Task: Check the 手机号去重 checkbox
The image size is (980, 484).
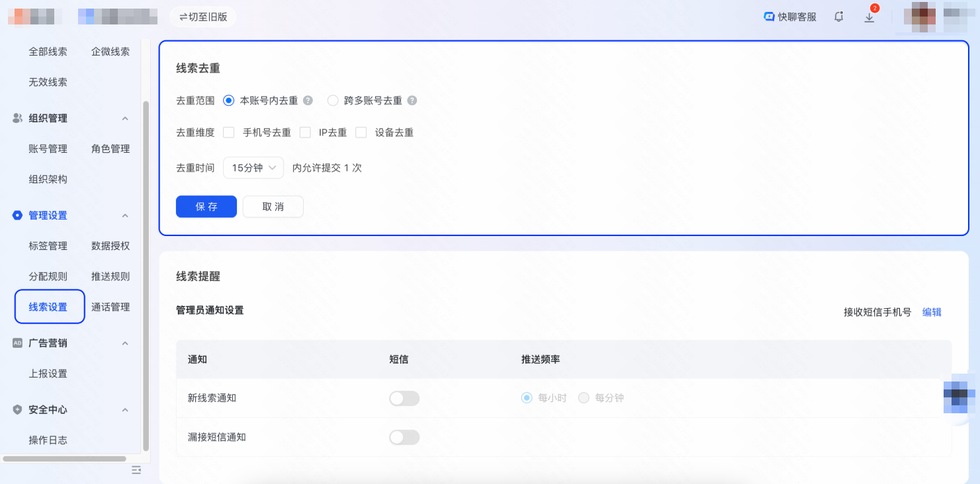Action: coord(229,132)
